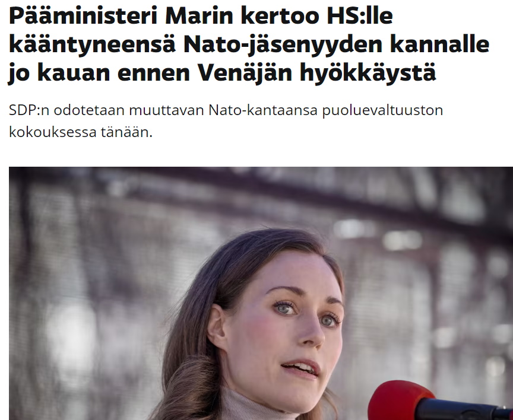The image size is (513, 420).
Task: Click 'puoluevaltuuston' in the subheading
Action: tap(382, 110)
